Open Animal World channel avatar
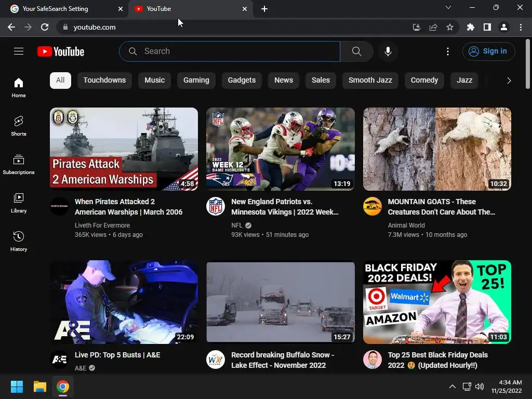Image resolution: width=532 pixels, height=399 pixels. (373, 206)
